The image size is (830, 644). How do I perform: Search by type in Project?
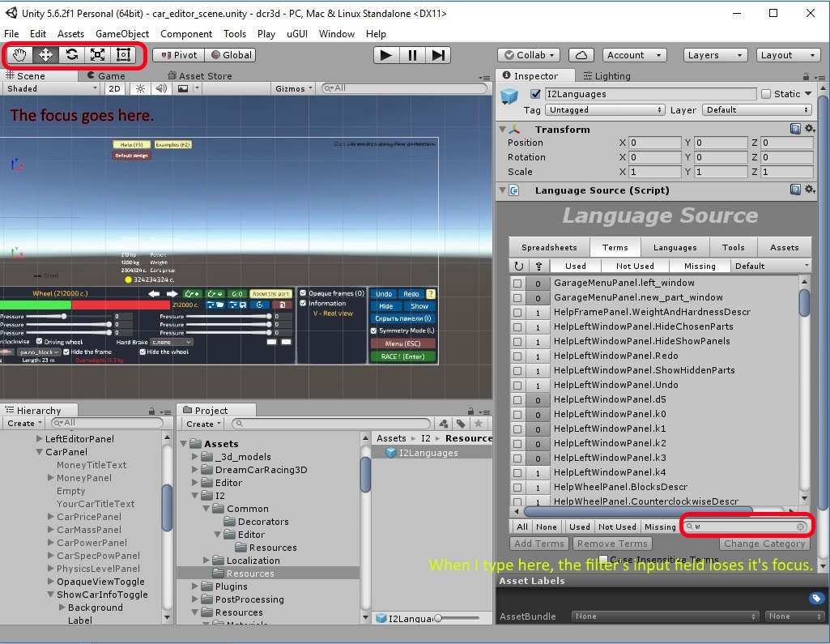[444, 424]
